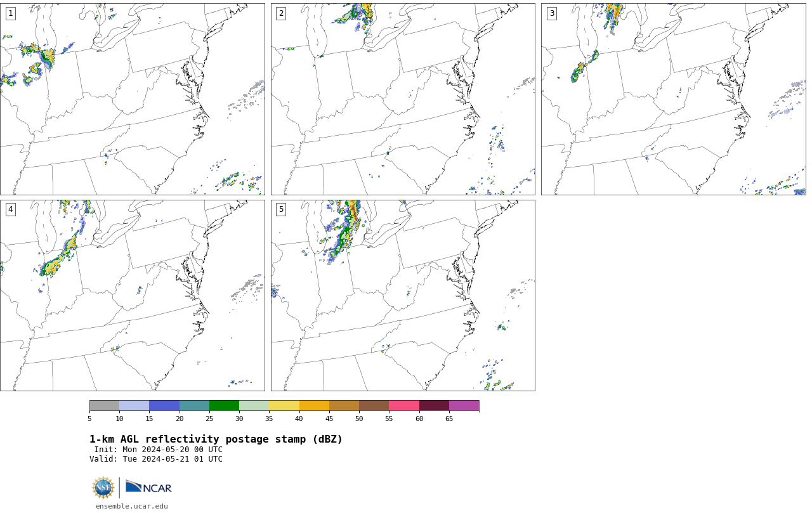Click the Init: Mon 2024-05-20 00 UTC text
Screen dimensions: 812x513
[x=159, y=450]
